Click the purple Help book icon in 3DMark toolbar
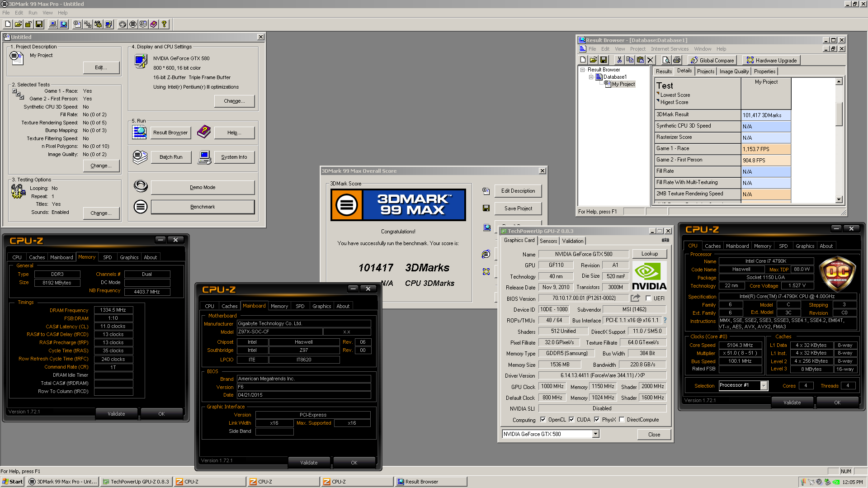The height and width of the screenshot is (488, 868). 154,24
